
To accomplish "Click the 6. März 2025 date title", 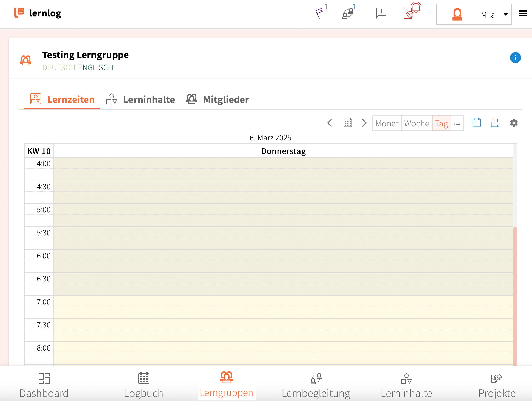I will tap(270, 138).
